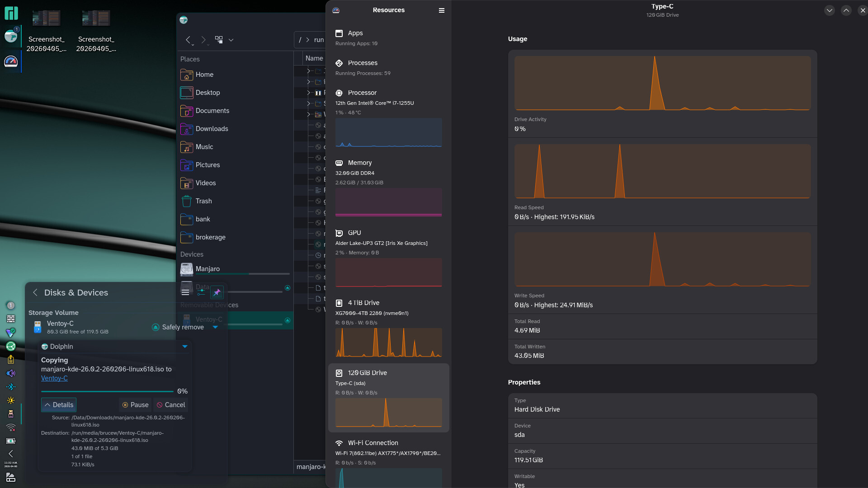Click the configure sliders icon in popup

[202, 292]
